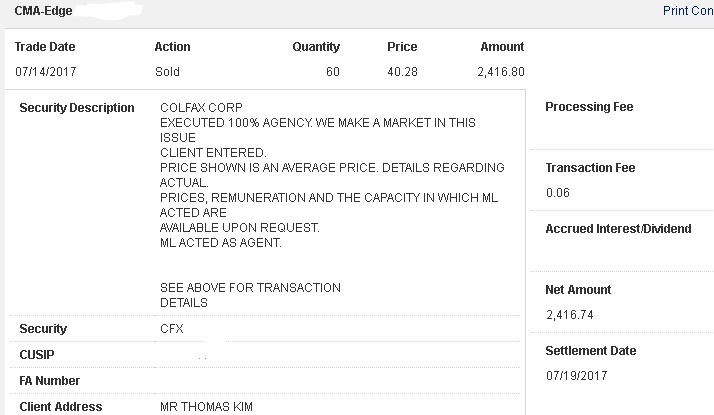Click the Action column header

coord(172,47)
